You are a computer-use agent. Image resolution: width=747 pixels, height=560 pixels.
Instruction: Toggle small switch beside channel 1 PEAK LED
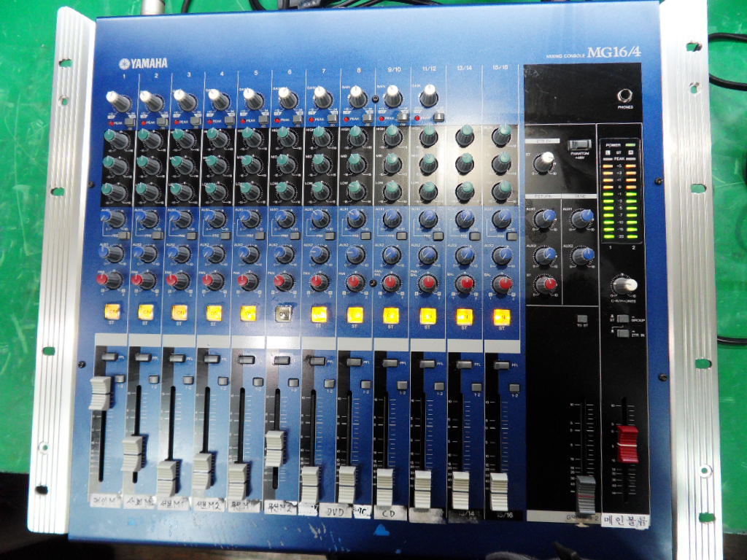point(130,122)
